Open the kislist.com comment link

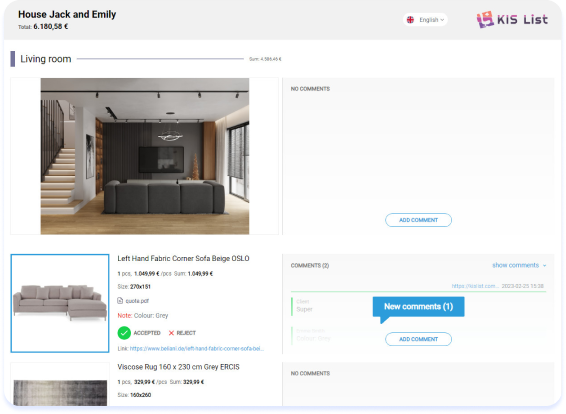(475, 286)
